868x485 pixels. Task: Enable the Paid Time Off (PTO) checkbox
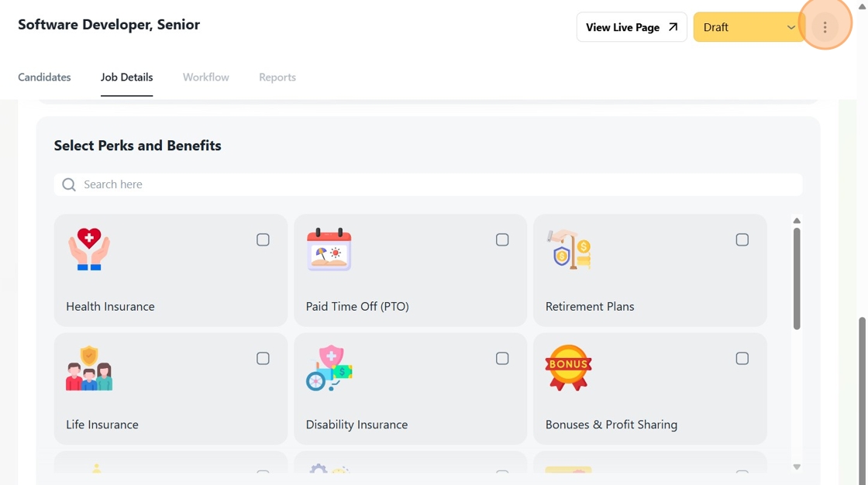(502, 240)
